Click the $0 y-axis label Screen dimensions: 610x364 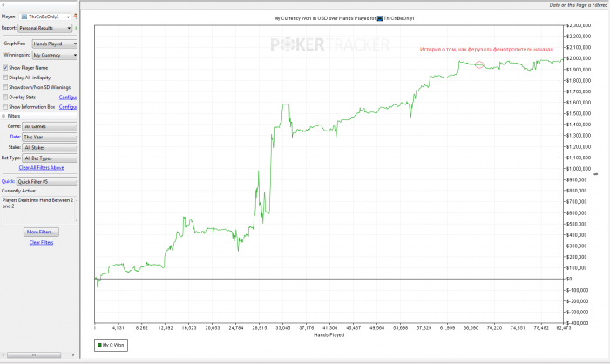click(569, 279)
